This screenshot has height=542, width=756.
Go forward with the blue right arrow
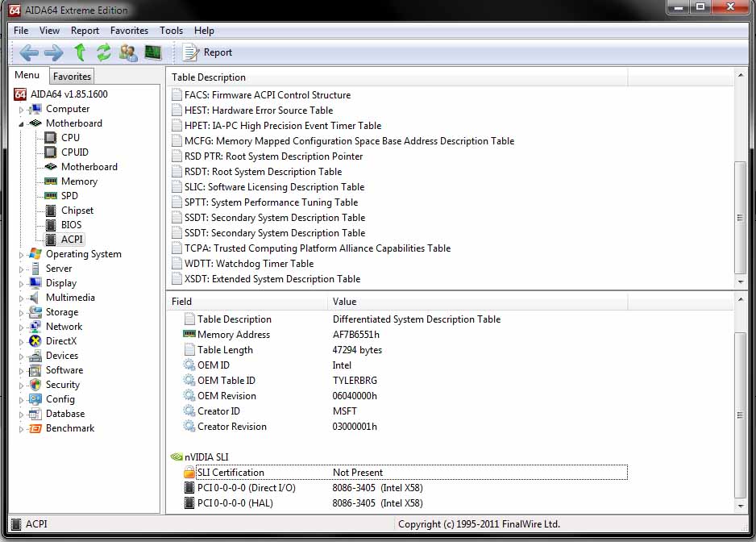[53, 52]
